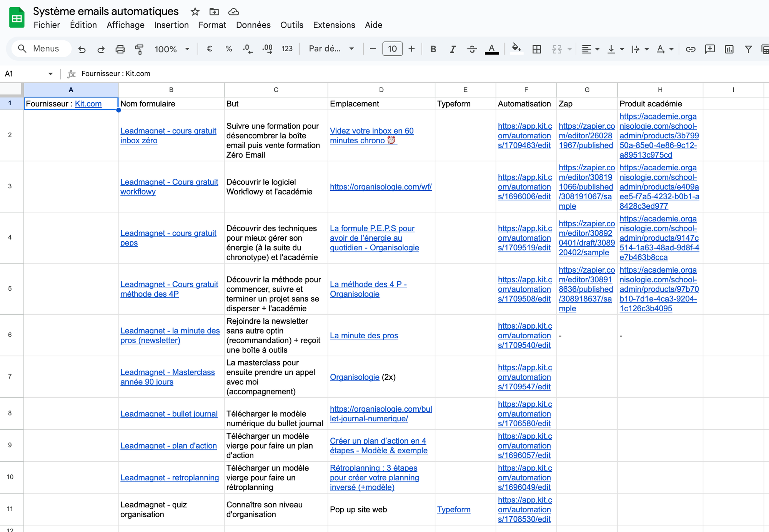Open the Insertion menu
This screenshot has height=532, width=769.
171,25
